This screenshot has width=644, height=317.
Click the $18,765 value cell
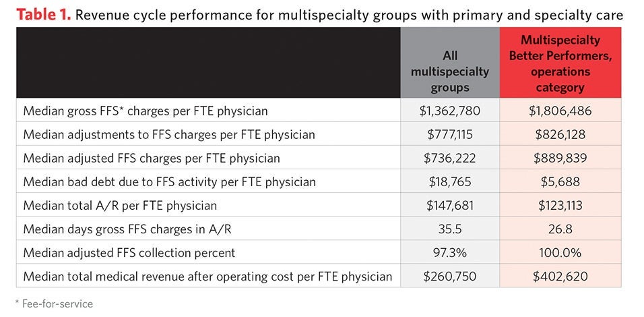tap(449, 181)
